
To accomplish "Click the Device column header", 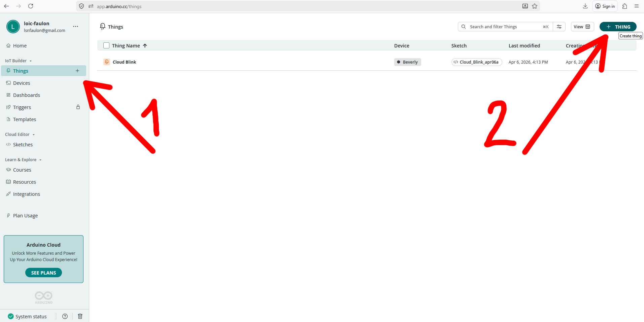I will click(402, 46).
